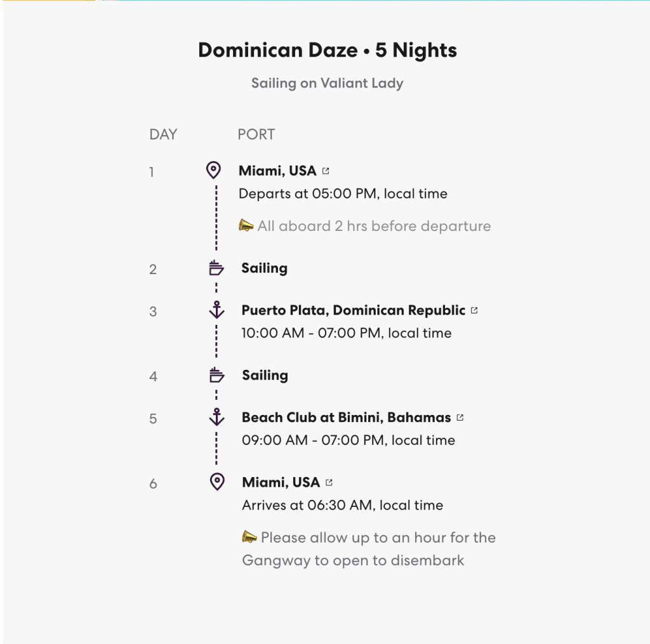
Task: Open external link icon next to Bimini, Bahamas
Action: (x=460, y=417)
